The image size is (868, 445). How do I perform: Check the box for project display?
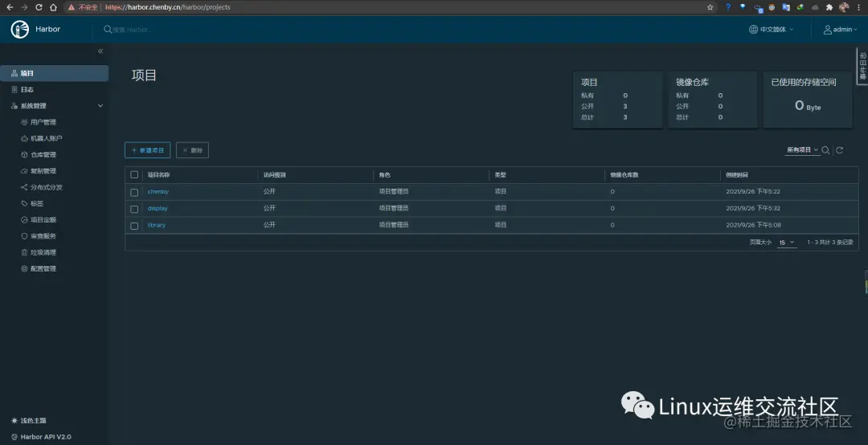point(134,209)
